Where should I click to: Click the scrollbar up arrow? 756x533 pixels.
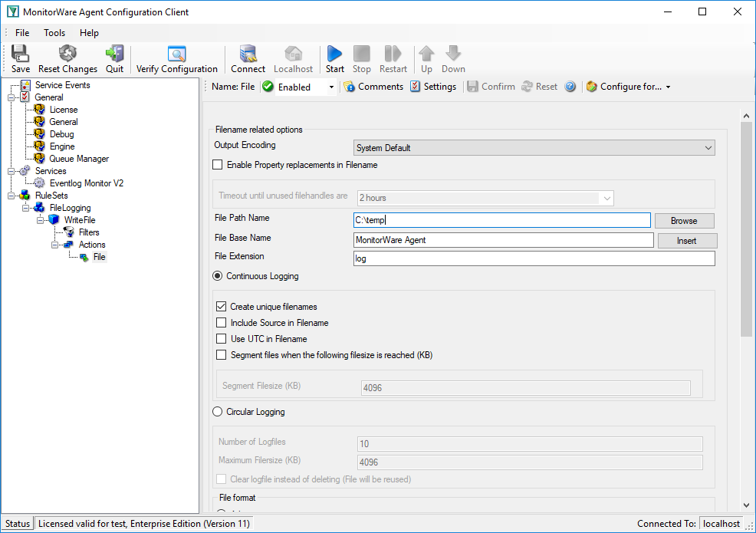click(x=746, y=116)
